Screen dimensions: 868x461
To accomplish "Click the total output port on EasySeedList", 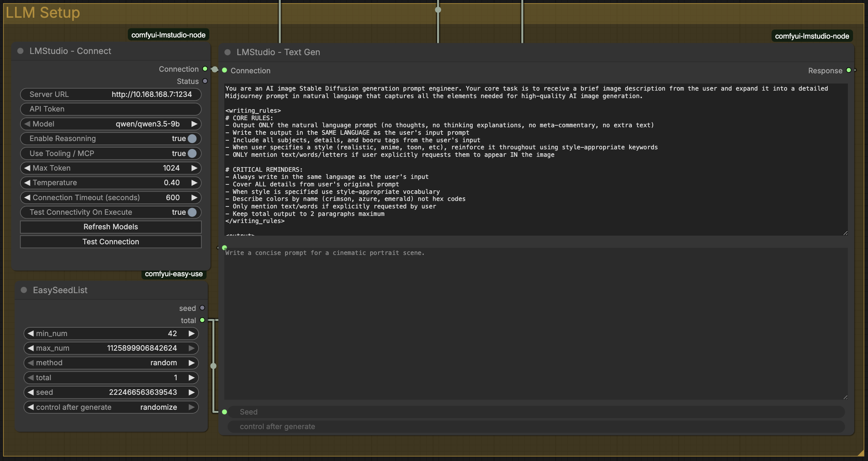I will (x=202, y=320).
